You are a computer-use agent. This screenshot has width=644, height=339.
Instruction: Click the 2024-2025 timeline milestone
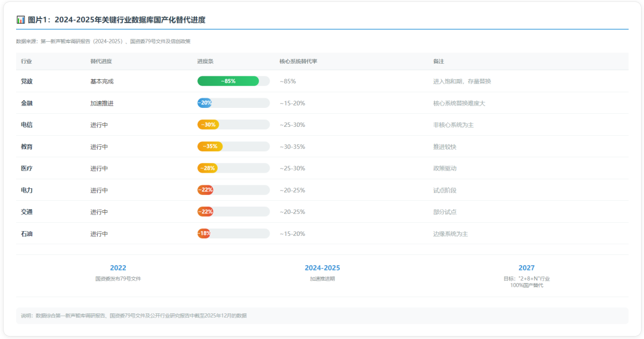click(x=323, y=268)
